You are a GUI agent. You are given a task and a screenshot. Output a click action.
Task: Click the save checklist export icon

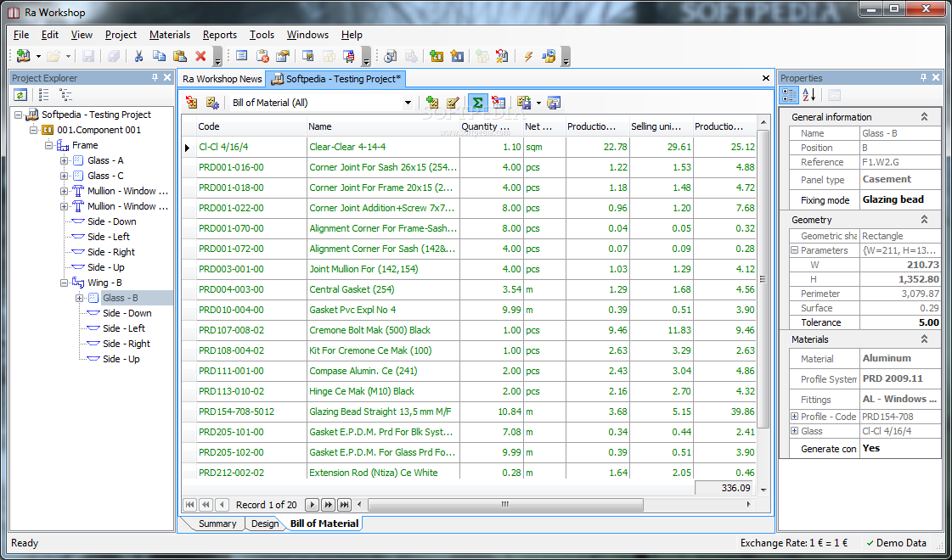click(523, 103)
